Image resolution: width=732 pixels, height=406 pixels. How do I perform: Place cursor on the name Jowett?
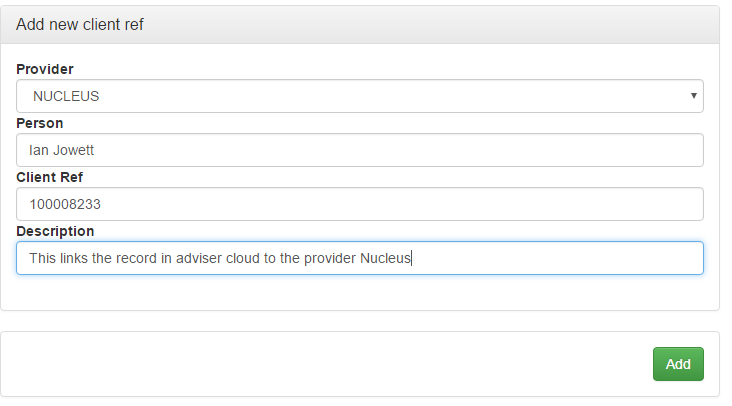[73, 150]
